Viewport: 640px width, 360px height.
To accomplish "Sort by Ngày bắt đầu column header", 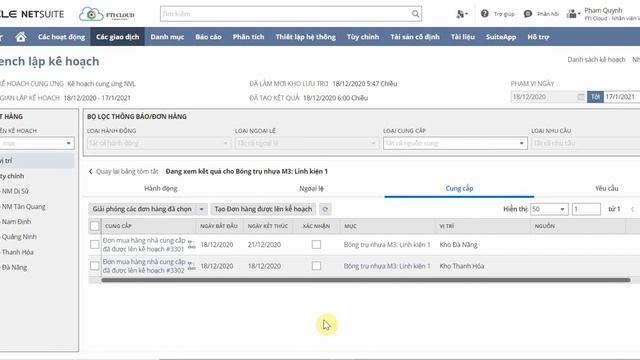I will (219, 226).
